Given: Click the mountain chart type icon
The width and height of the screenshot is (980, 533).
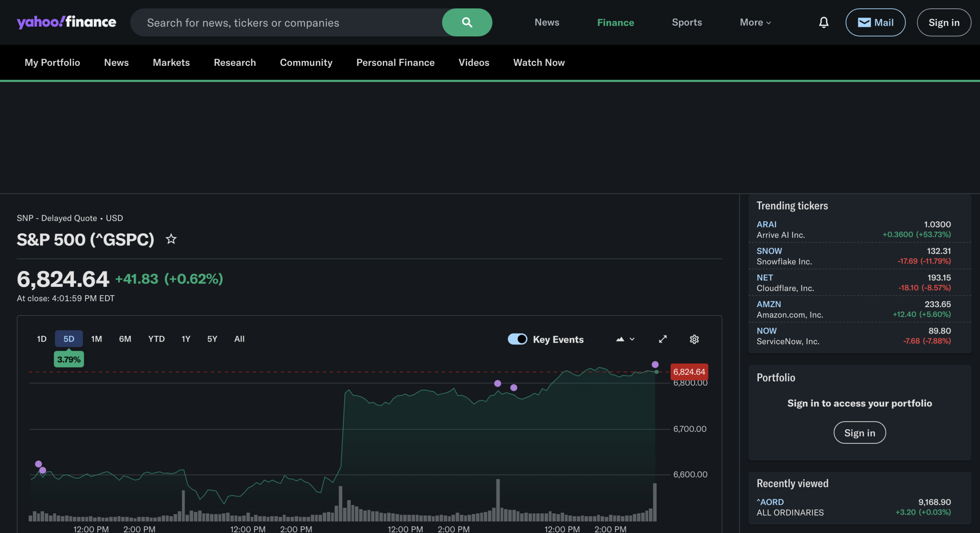Looking at the screenshot, I should [x=620, y=339].
